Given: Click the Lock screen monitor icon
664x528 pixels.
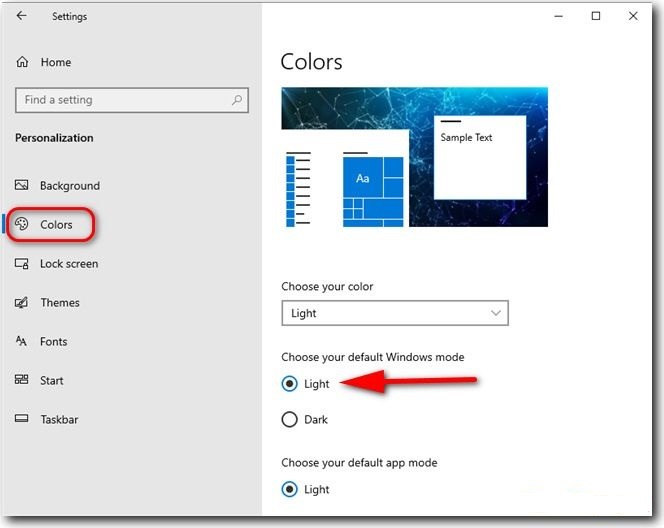Looking at the screenshot, I should [x=22, y=264].
